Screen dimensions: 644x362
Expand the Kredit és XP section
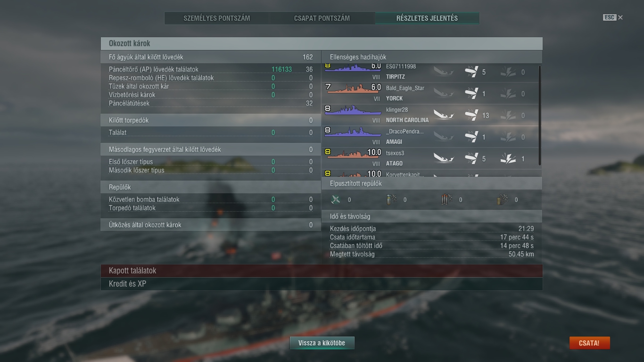click(x=322, y=284)
